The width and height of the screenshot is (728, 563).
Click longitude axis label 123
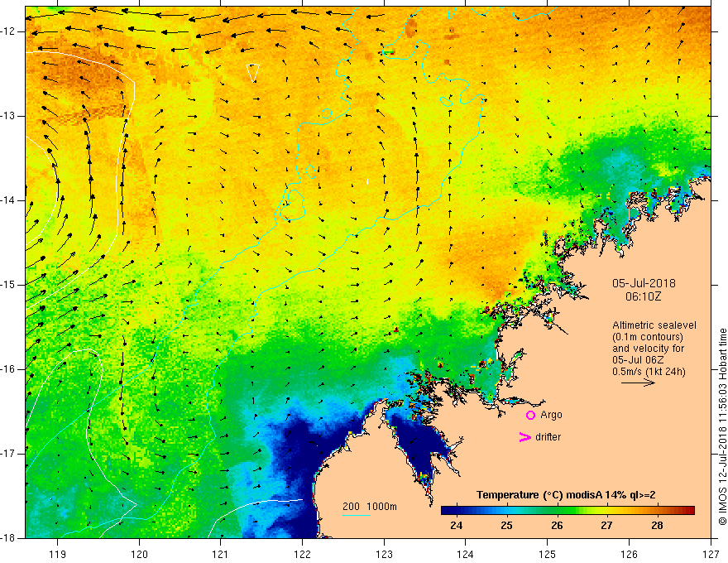[x=384, y=554]
